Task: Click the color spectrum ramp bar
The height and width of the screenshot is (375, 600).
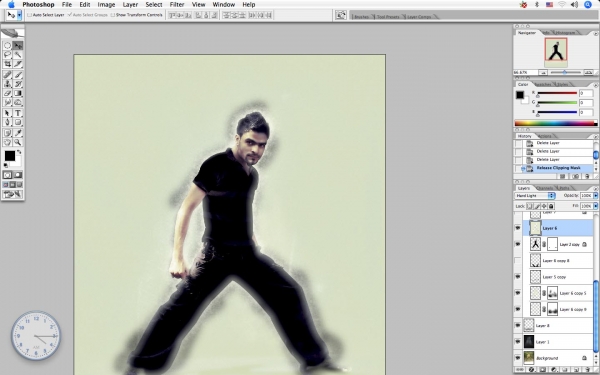Action: pyautogui.click(x=556, y=123)
